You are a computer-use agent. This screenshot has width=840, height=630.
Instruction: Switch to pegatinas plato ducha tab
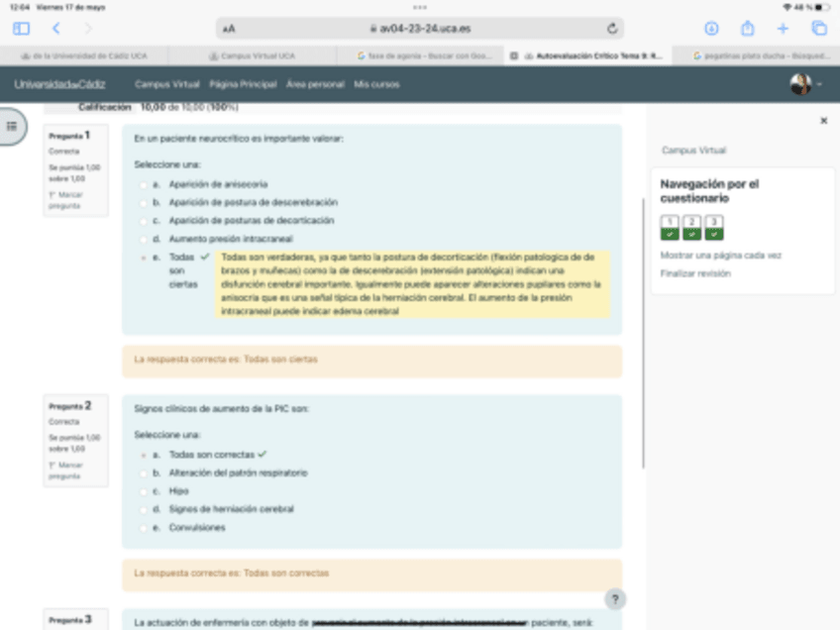click(x=756, y=55)
